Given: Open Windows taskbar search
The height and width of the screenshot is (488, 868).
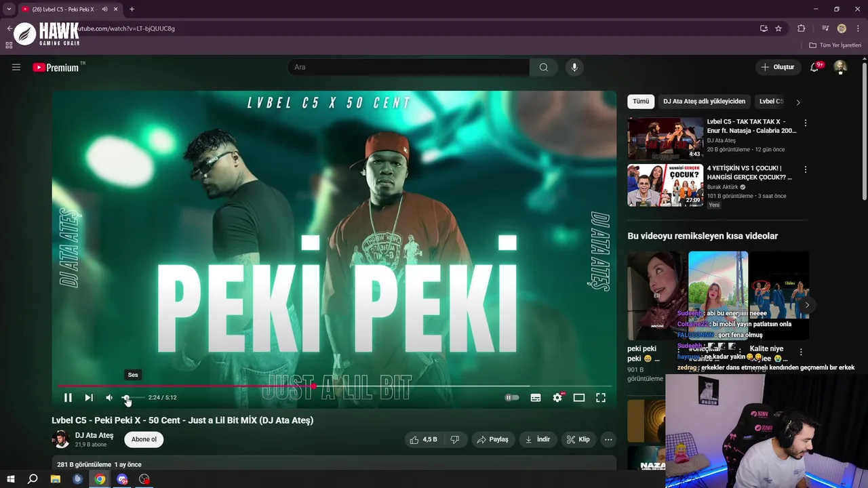Looking at the screenshot, I should pos(33,479).
